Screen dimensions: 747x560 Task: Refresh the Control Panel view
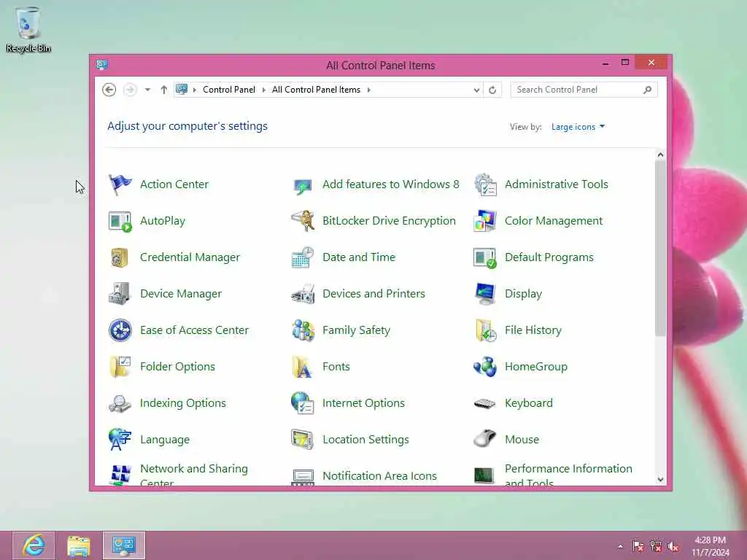coord(492,90)
